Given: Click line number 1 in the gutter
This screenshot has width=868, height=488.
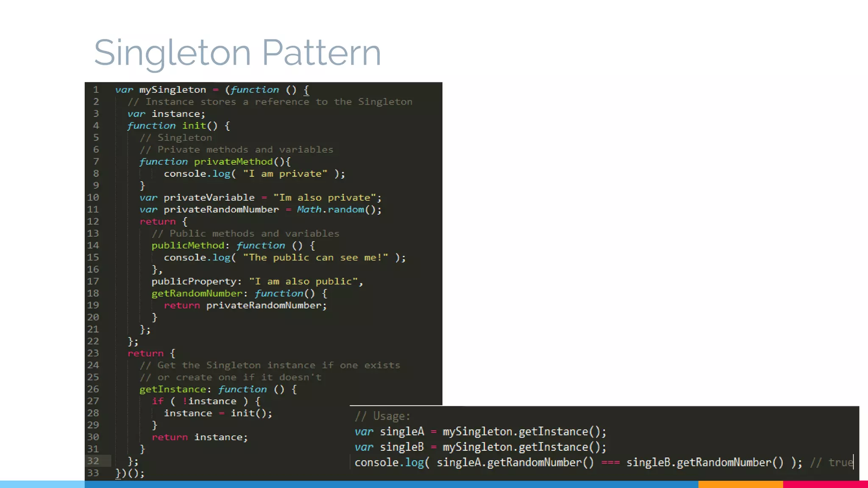Looking at the screenshot, I should click(x=96, y=90).
